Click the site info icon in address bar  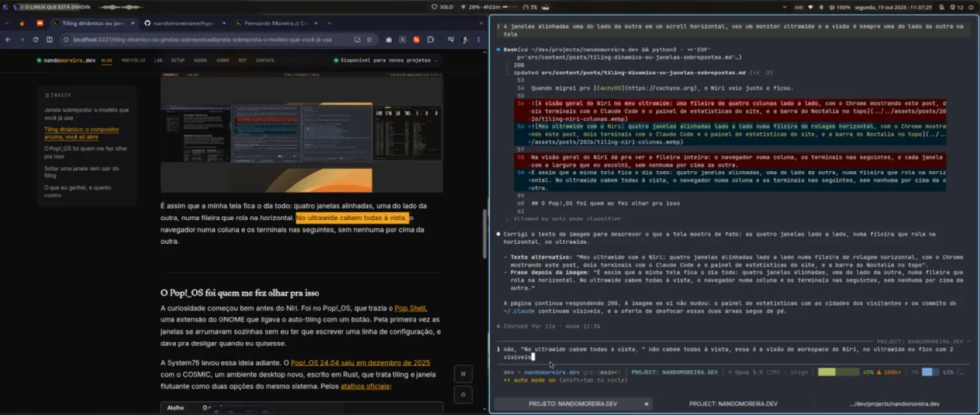[x=66, y=40]
